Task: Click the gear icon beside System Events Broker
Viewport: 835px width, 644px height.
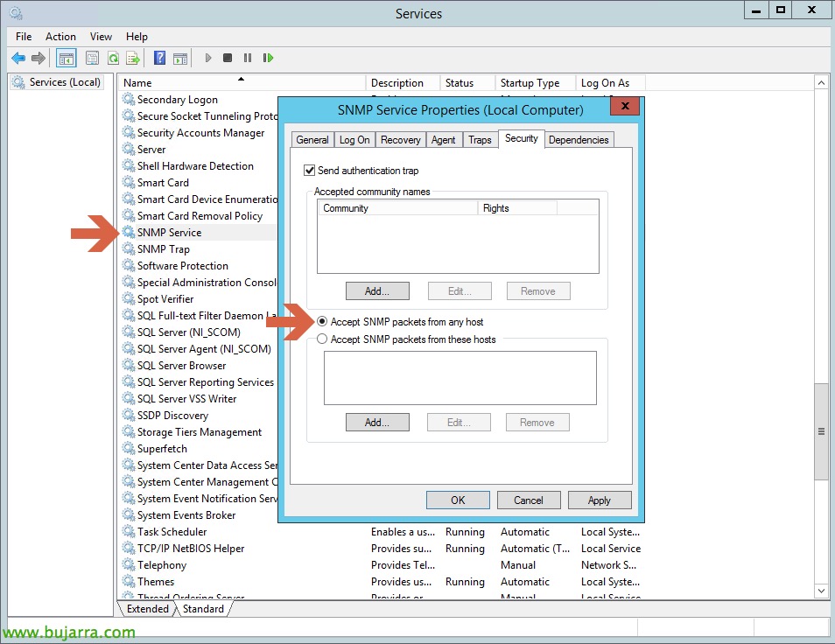Action: pyautogui.click(x=129, y=514)
